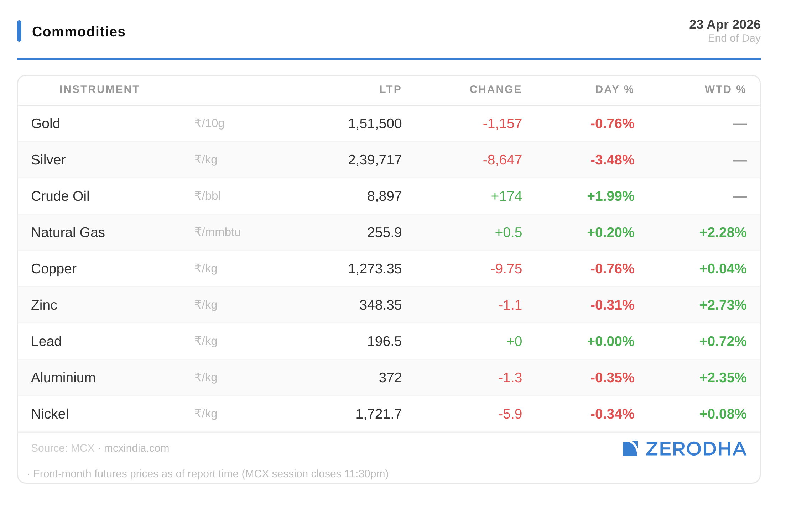Viewport: 812px width, 505px height.
Task: Click Zinc's WTD value +2.73%
Action: (723, 305)
